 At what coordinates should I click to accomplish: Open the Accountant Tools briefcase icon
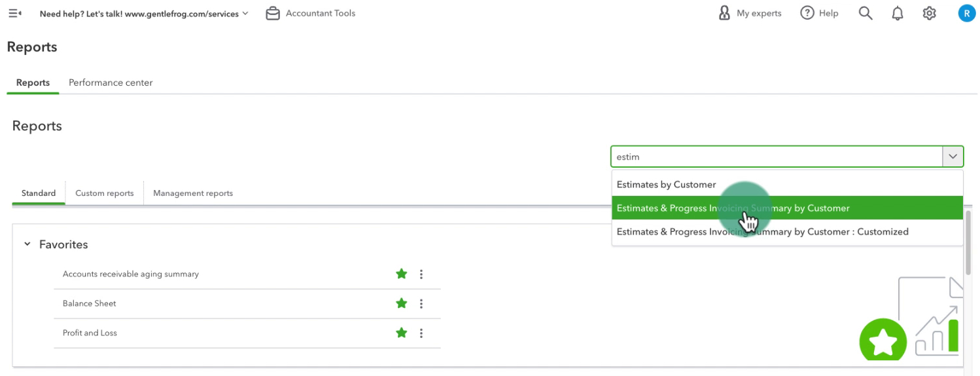tap(273, 13)
